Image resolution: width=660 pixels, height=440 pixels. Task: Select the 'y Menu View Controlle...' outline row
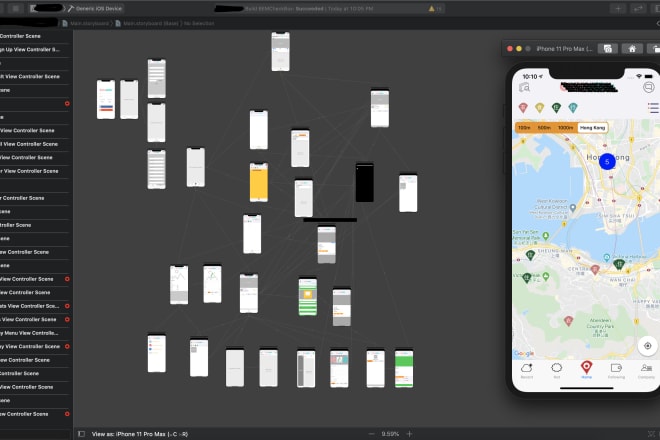pos(35,333)
